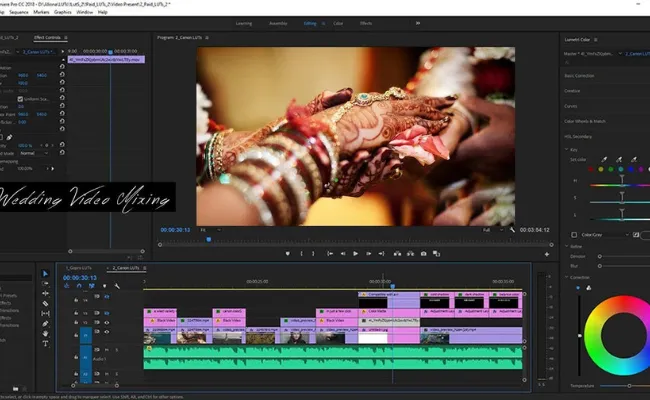Select the Pen tool in timeline toolbox
Image resolution: width=650 pixels, height=400 pixels.
pos(46,323)
